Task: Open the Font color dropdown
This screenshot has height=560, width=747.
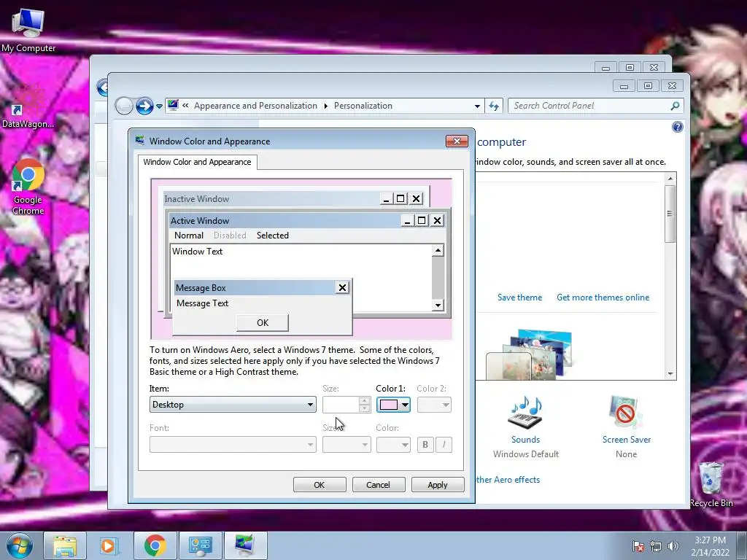Action: (x=393, y=444)
